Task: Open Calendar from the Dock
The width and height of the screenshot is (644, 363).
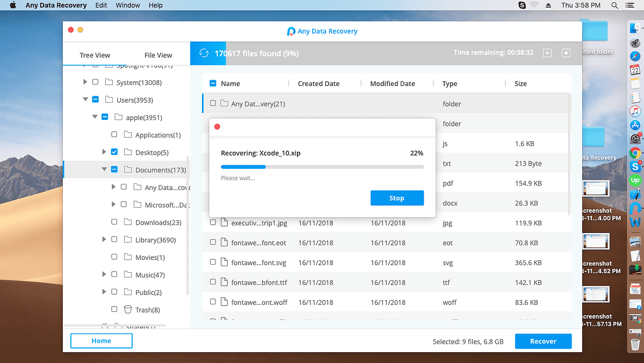Action: 635,70
